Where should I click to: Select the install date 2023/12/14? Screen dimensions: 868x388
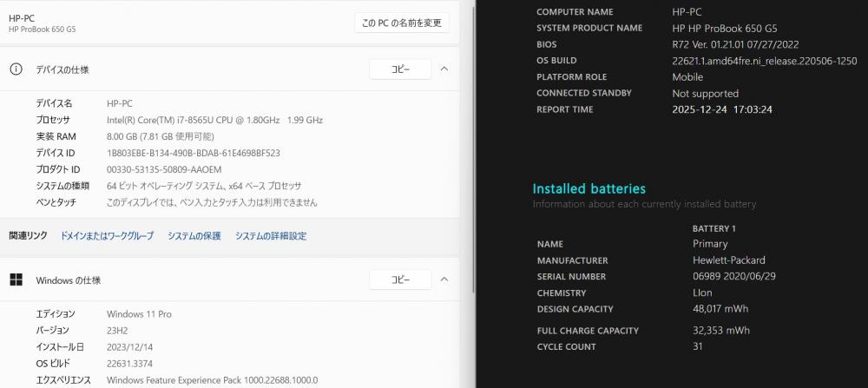pyautogui.click(x=129, y=347)
